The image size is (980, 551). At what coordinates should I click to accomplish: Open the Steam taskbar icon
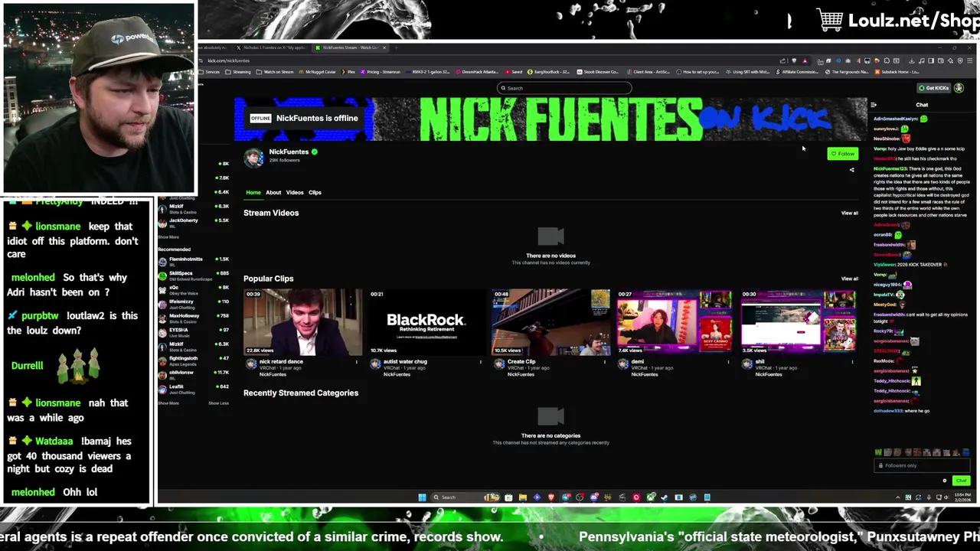tap(664, 497)
